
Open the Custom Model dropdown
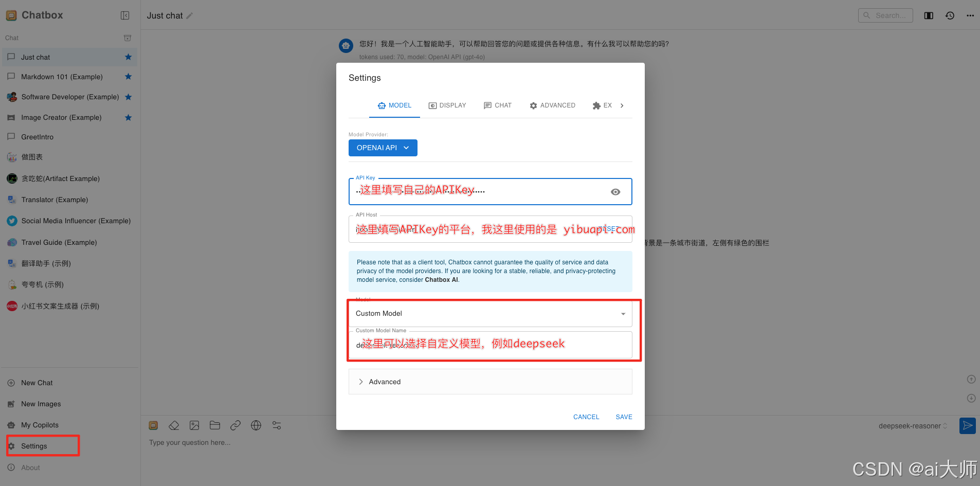(x=491, y=314)
